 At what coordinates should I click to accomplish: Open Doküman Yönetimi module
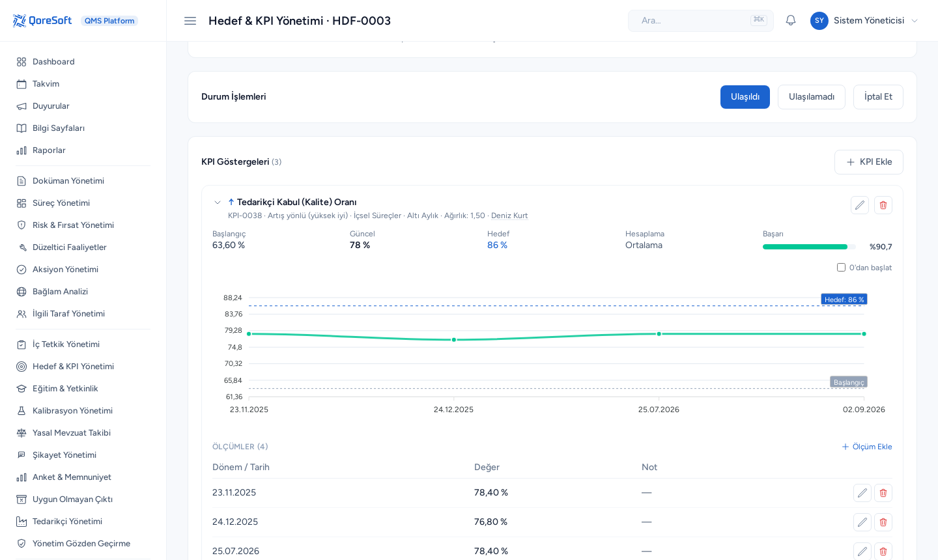coord(83,181)
